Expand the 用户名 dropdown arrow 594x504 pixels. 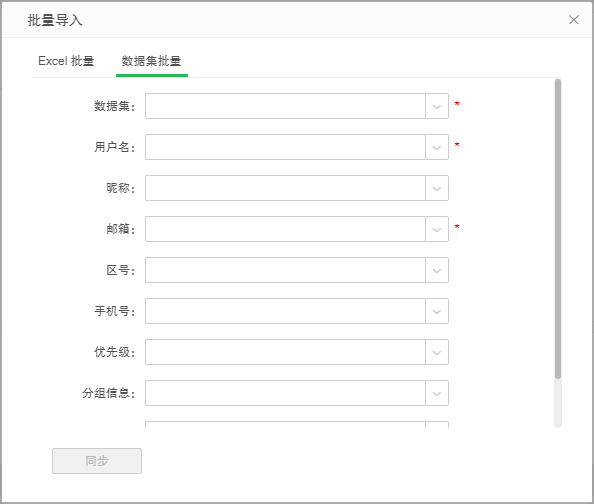click(437, 147)
